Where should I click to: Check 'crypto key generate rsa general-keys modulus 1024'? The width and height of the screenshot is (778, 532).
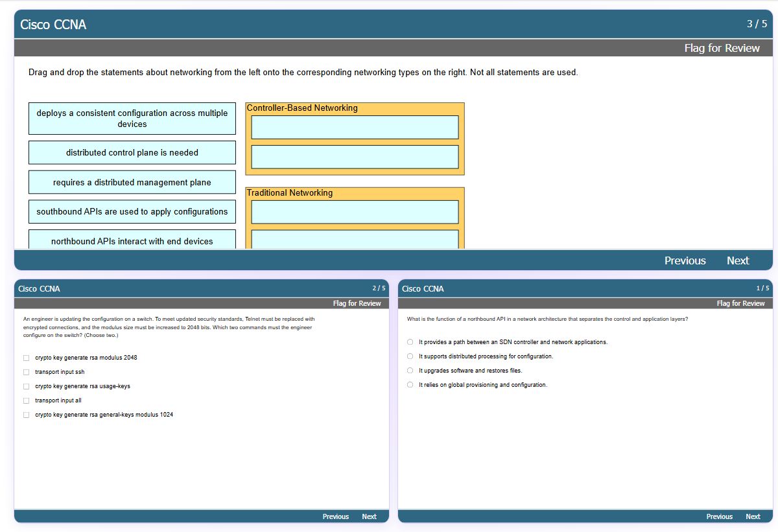point(26,415)
